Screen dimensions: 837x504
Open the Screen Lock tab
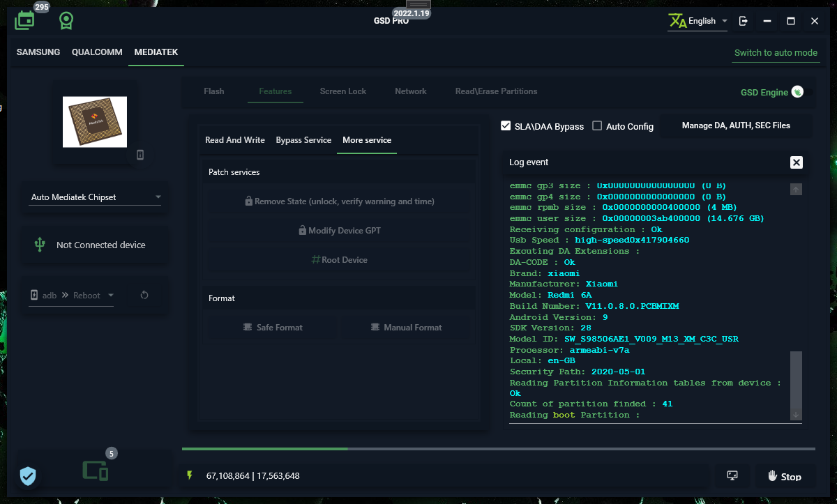[343, 91]
